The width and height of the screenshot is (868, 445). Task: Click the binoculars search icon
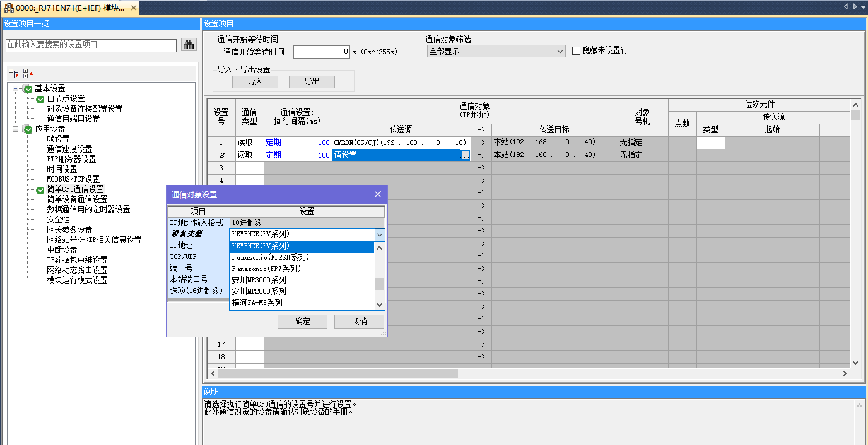coord(189,45)
